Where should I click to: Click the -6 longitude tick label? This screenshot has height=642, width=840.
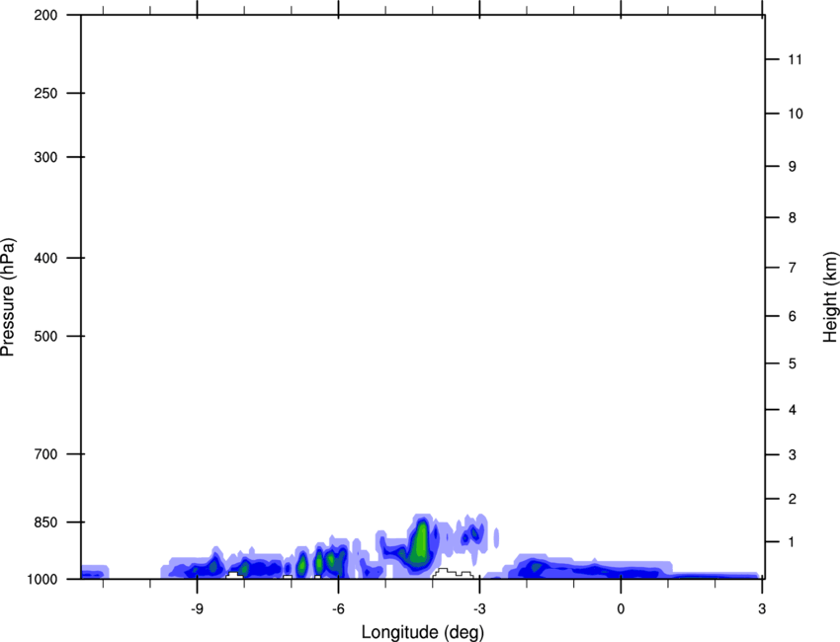pos(338,608)
